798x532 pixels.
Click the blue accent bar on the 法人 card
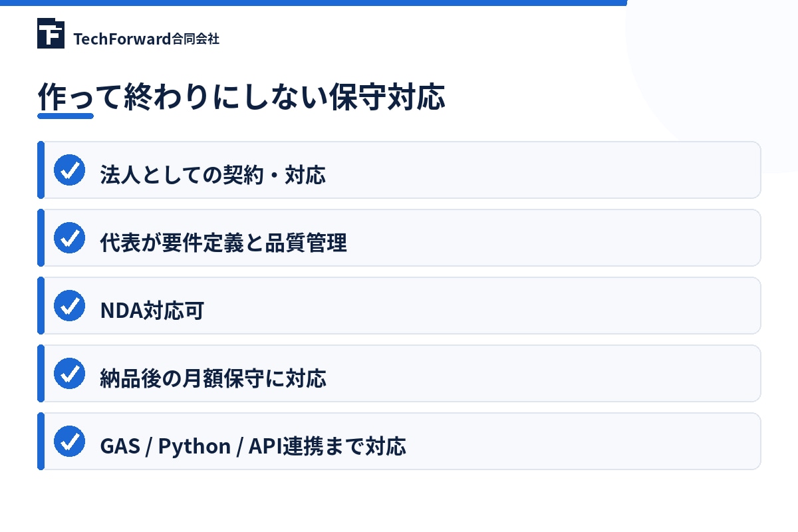coord(41,170)
